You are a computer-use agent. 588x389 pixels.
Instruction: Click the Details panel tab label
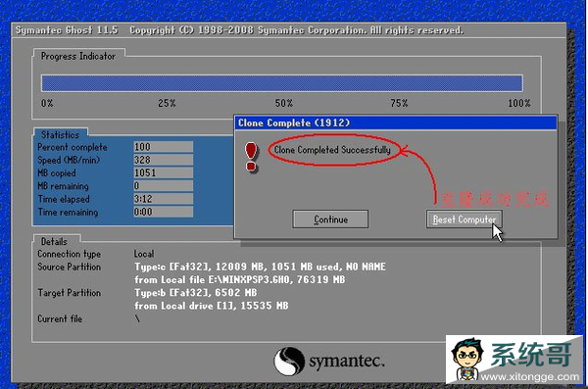54,241
